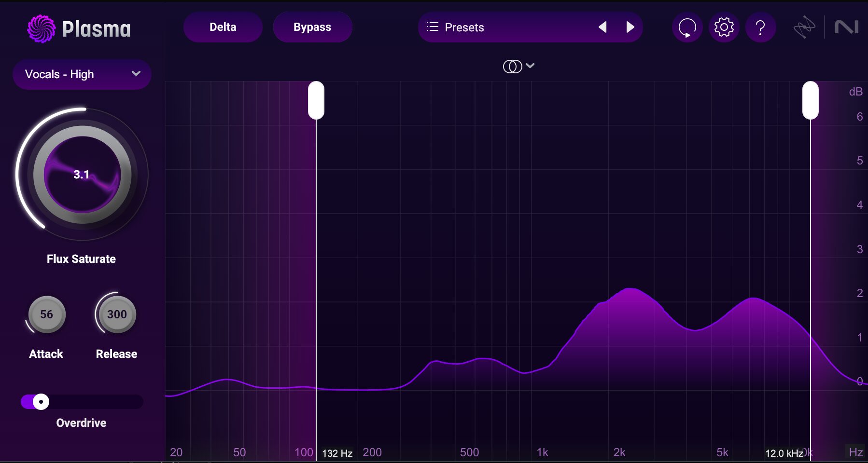Click the reset/undo circular arrow icon
This screenshot has height=463, width=868.
[687, 27]
